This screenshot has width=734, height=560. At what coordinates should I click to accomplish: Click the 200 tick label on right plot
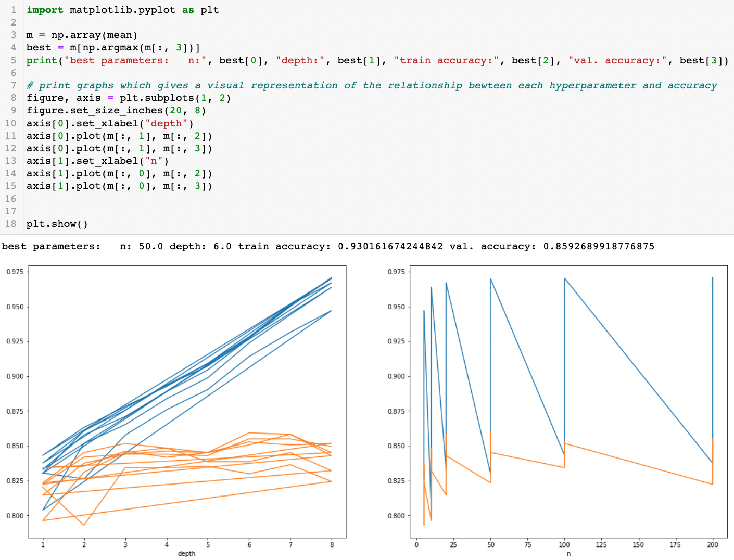tap(713, 545)
